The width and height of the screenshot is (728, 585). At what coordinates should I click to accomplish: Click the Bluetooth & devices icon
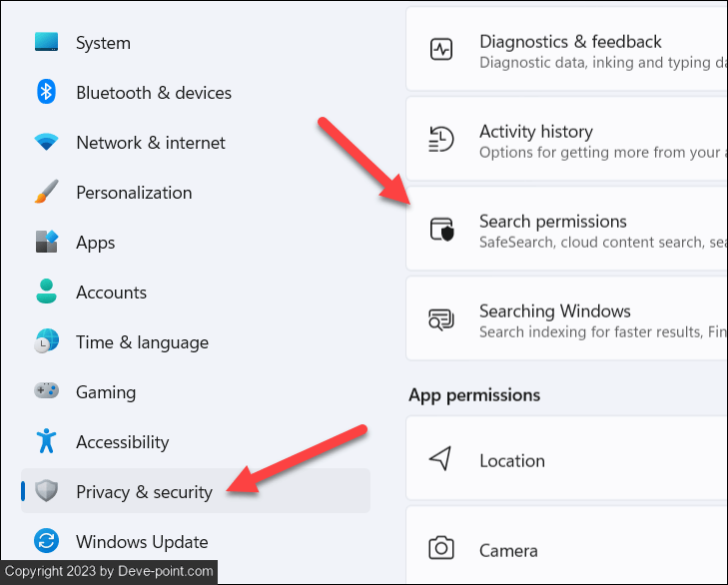[47, 93]
